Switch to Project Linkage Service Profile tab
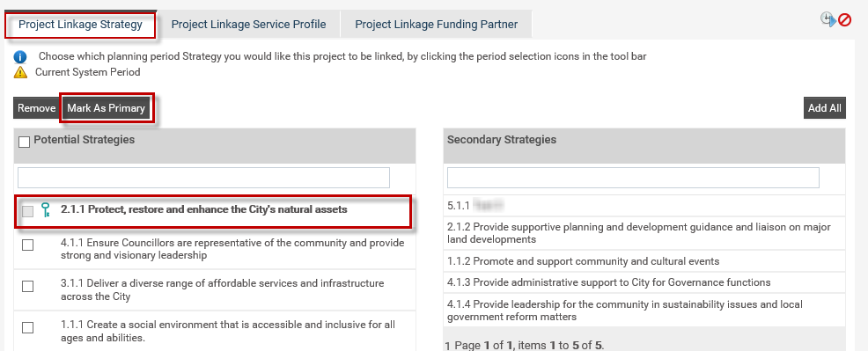Image resolution: width=868 pixels, height=351 pixels. 248,25
